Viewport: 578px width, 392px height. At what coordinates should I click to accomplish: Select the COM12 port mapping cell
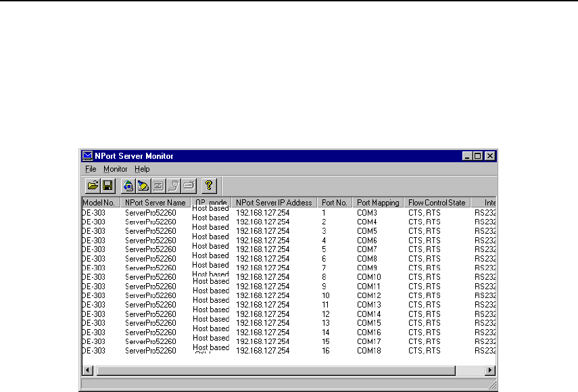[x=369, y=295]
